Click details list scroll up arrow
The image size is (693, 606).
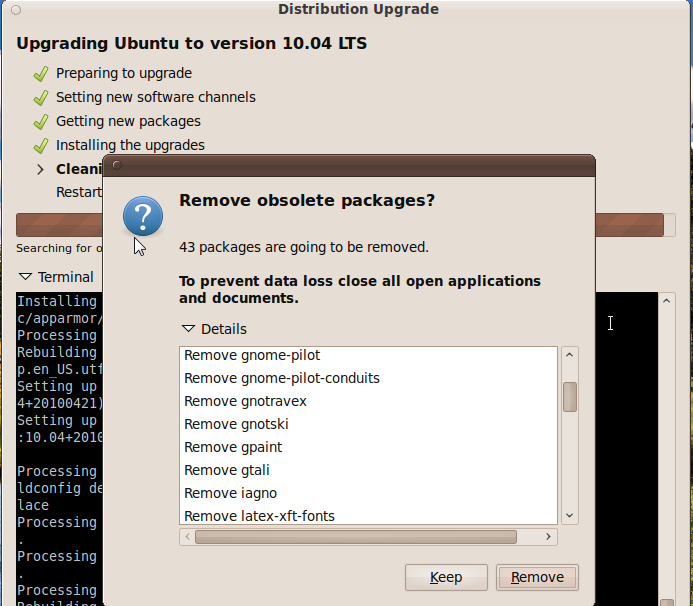570,355
